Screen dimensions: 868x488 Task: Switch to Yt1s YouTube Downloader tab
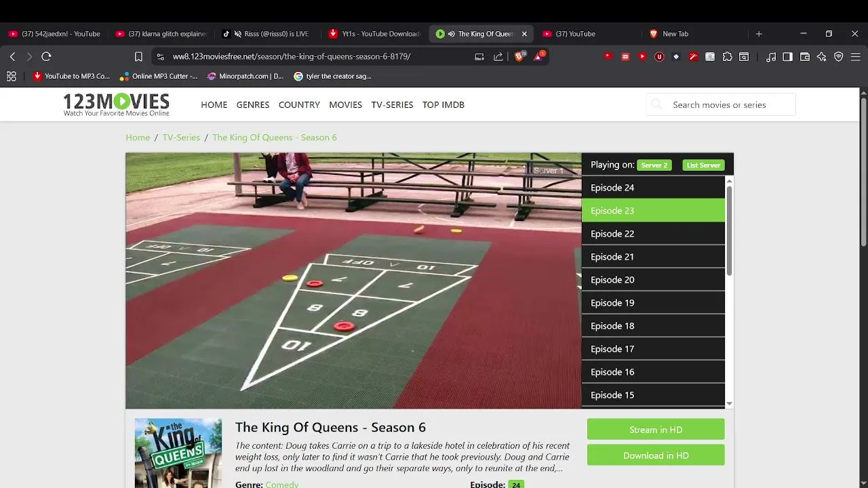coord(374,34)
